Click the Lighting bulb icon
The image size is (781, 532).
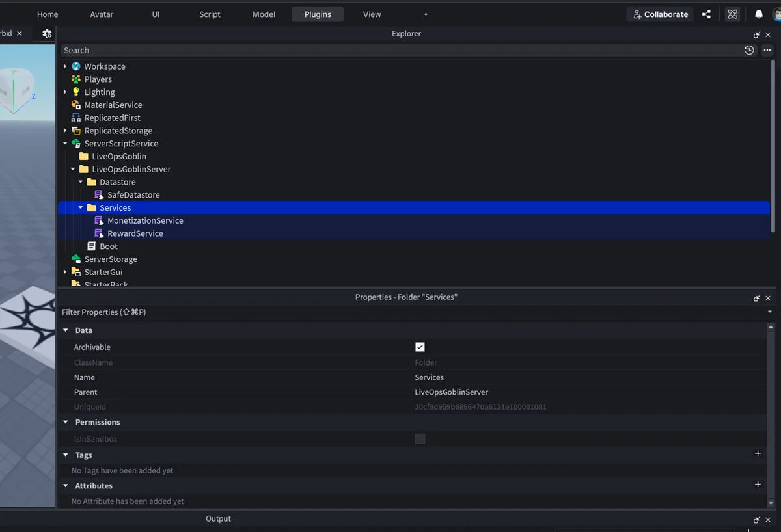(76, 92)
